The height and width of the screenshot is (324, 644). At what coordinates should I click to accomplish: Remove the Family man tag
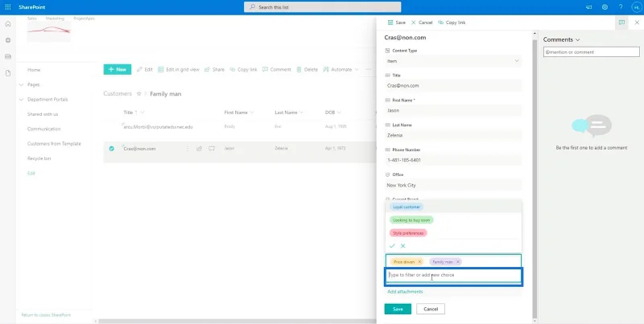coord(457,261)
